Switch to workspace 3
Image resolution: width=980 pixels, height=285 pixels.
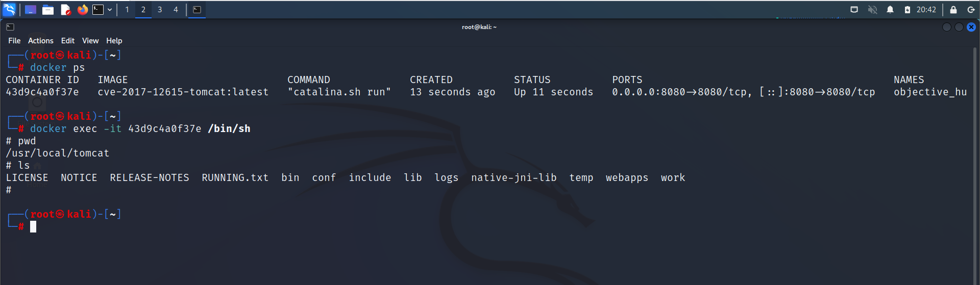[160, 10]
